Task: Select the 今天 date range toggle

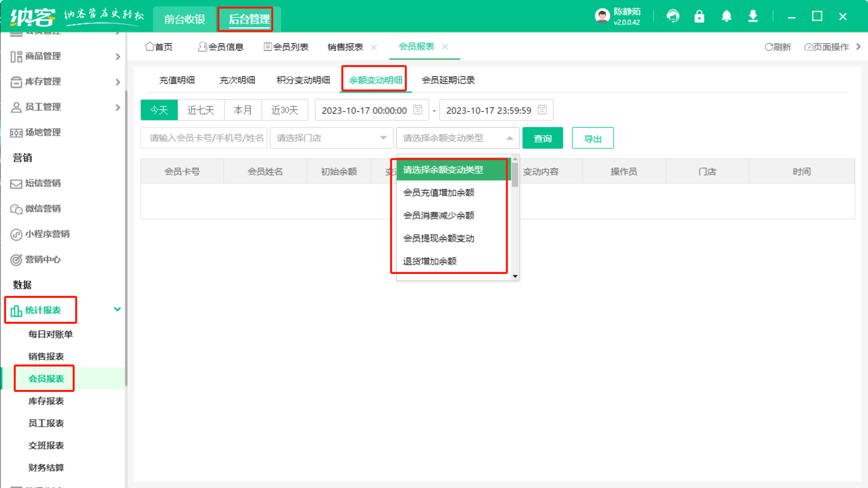Action: (x=159, y=110)
